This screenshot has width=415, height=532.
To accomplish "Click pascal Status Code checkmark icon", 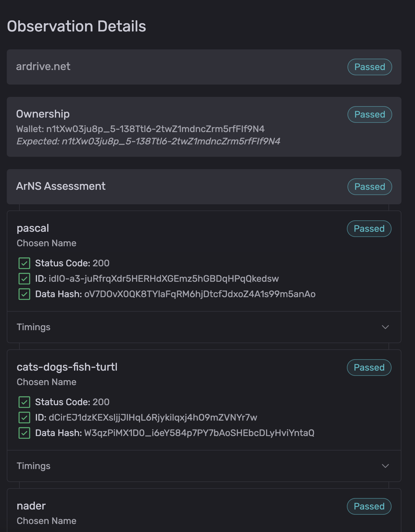I will pyautogui.click(x=24, y=263).
